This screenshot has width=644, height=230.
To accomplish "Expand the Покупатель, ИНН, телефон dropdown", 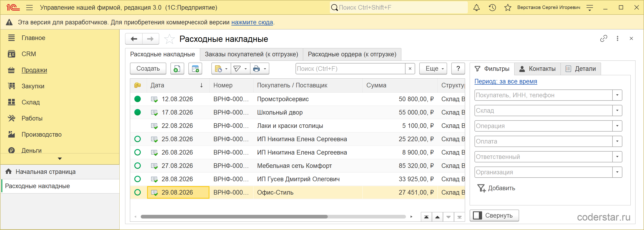I will pos(617,95).
